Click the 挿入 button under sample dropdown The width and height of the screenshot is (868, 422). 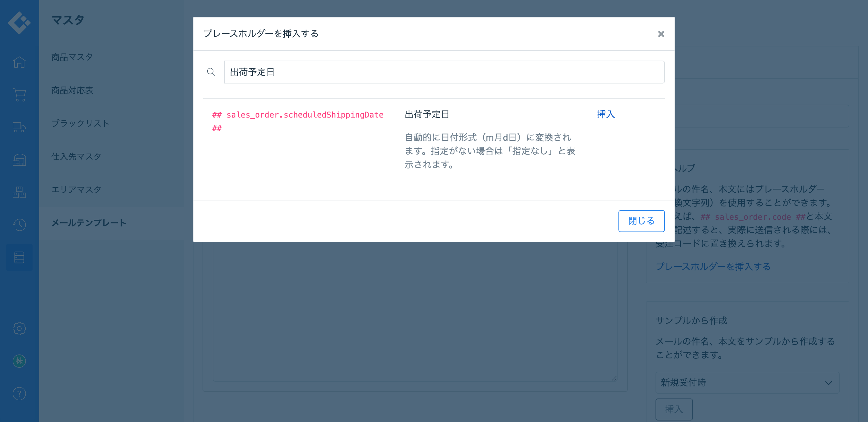click(674, 409)
